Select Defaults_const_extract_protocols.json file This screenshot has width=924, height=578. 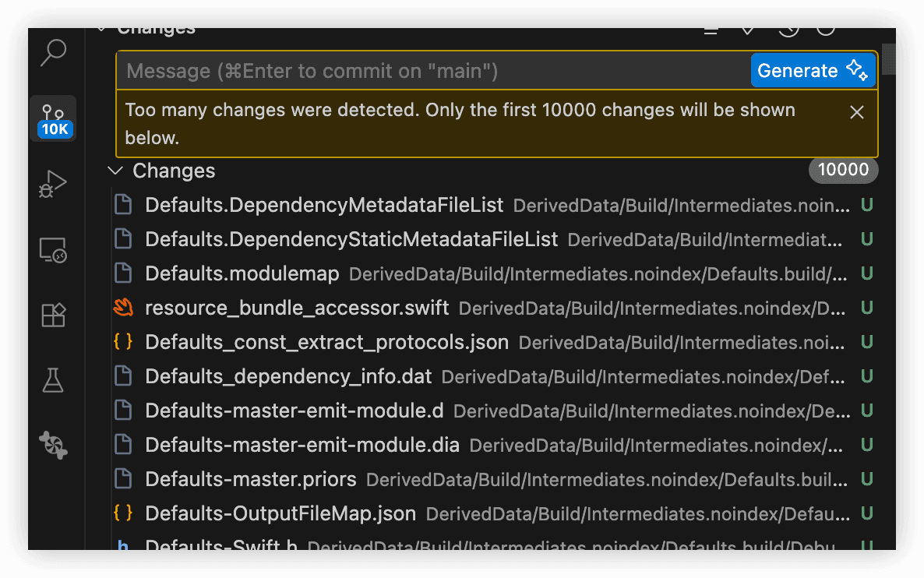(x=326, y=343)
